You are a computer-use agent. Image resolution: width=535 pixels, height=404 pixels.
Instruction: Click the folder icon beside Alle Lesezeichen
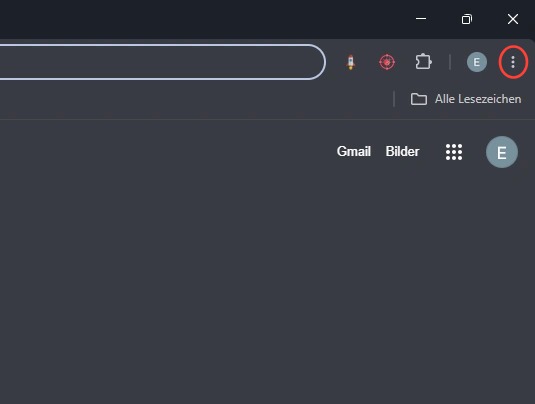point(419,99)
